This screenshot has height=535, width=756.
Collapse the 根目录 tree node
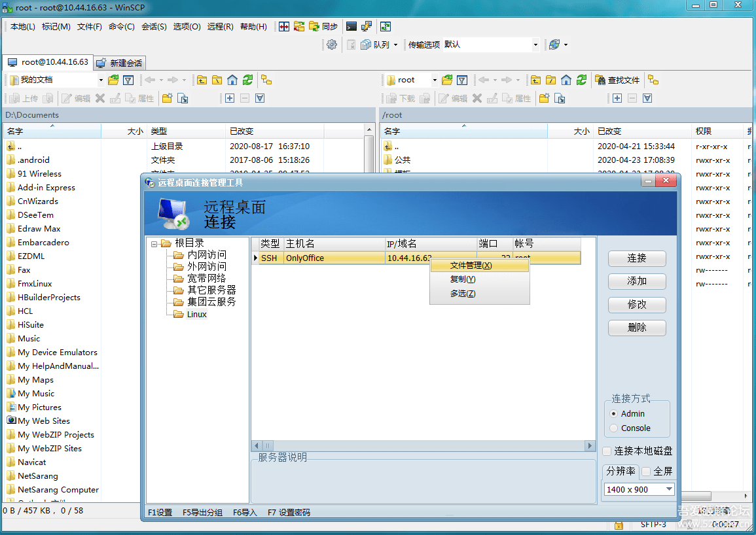155,242
